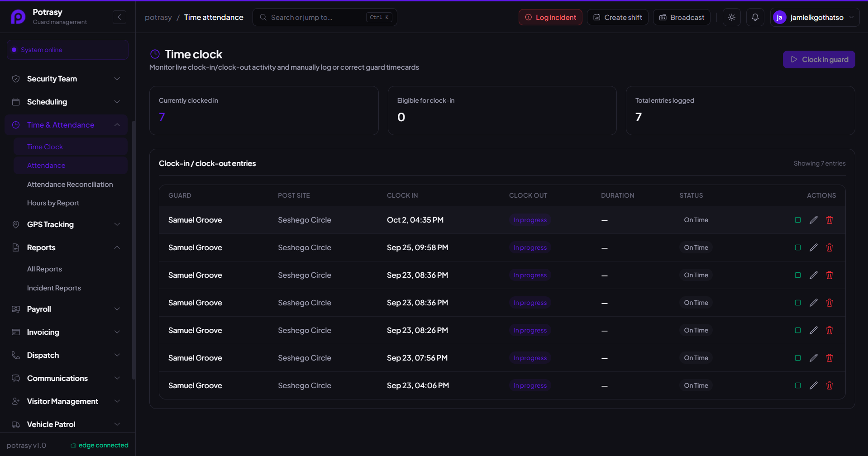Clock out the Sep 23, 04:06 PM entry

point(797,385)
